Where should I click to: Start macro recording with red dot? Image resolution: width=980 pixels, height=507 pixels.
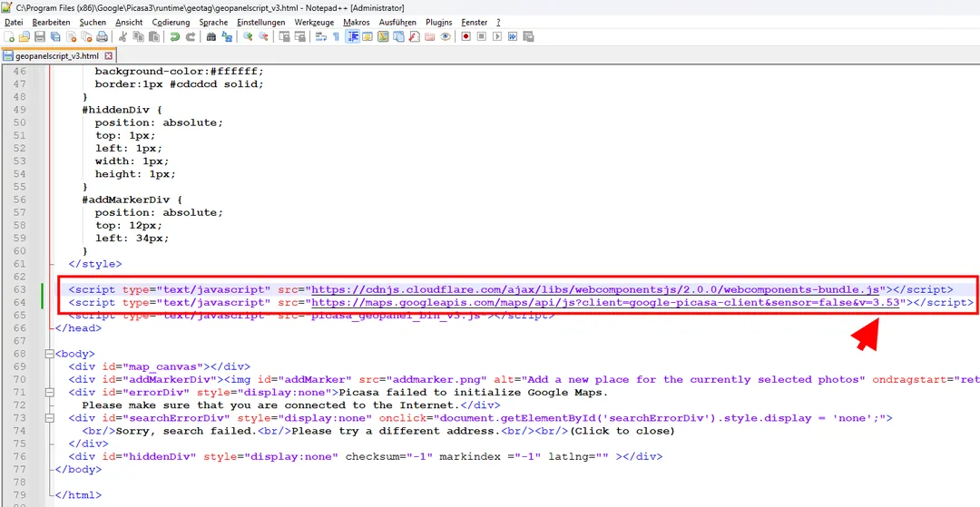pyautogui.click(x=465, y=37)
